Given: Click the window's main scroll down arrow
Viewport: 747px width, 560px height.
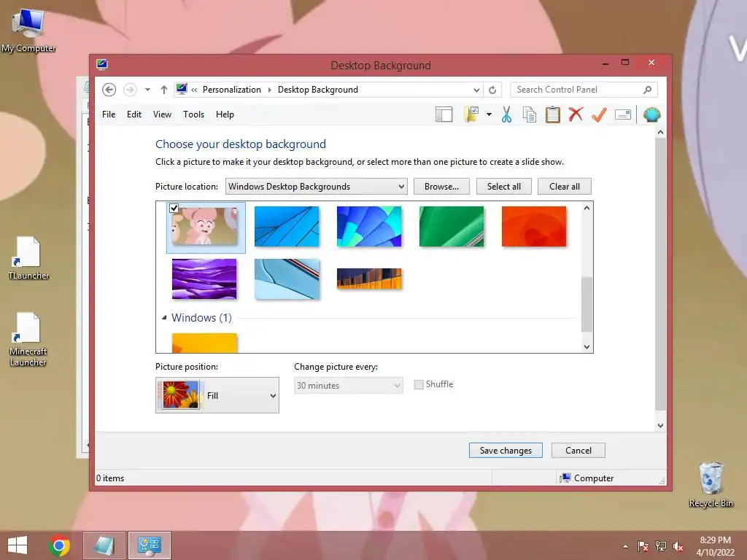Looking at the screenshot, I should pyautogui.click(x=660, y=426).
